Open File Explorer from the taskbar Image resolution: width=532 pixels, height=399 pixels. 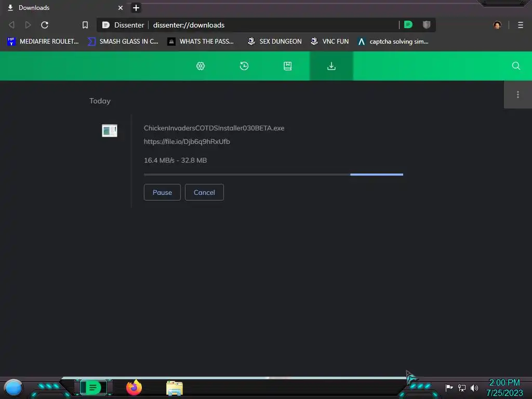pos(175,388)
